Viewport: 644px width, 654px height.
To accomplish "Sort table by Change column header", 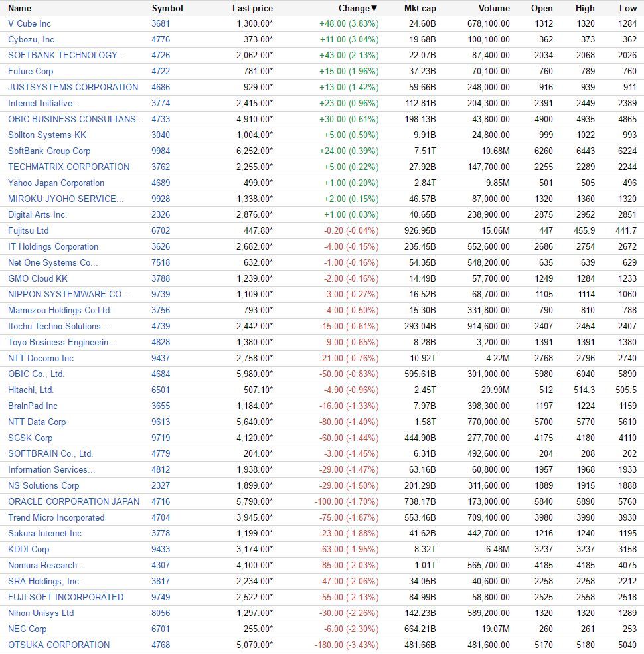I will pyautogui.click(x=357, y=9).
